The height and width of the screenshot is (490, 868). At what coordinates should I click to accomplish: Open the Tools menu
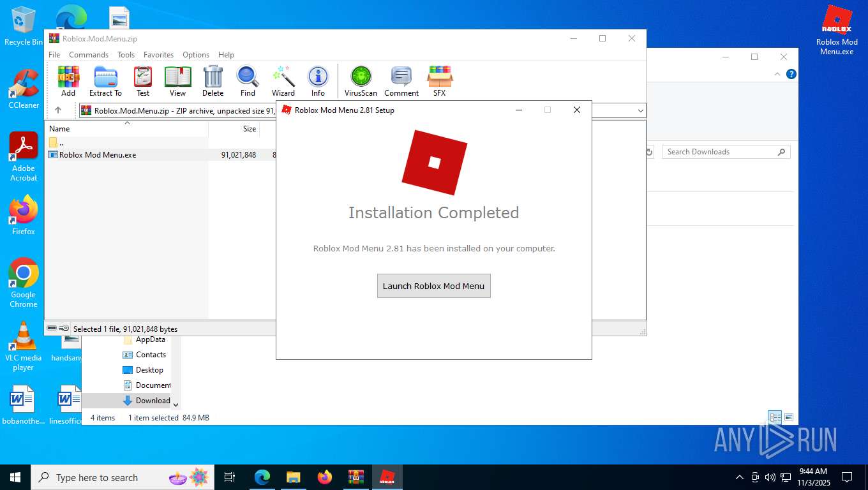[126, 55]
